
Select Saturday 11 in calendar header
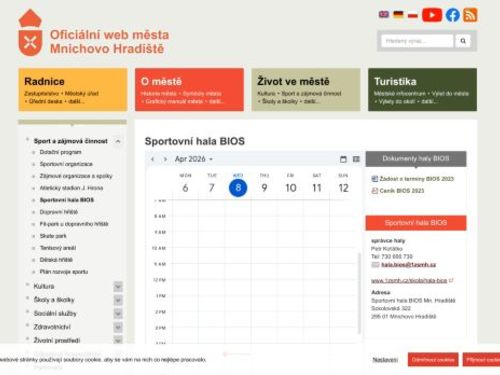coord(317,188)
